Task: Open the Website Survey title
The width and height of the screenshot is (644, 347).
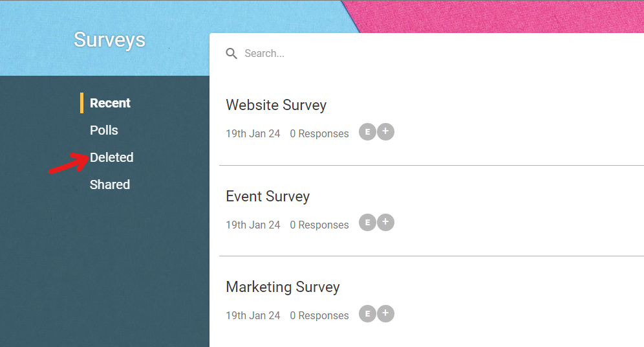Action: point(276,105)
